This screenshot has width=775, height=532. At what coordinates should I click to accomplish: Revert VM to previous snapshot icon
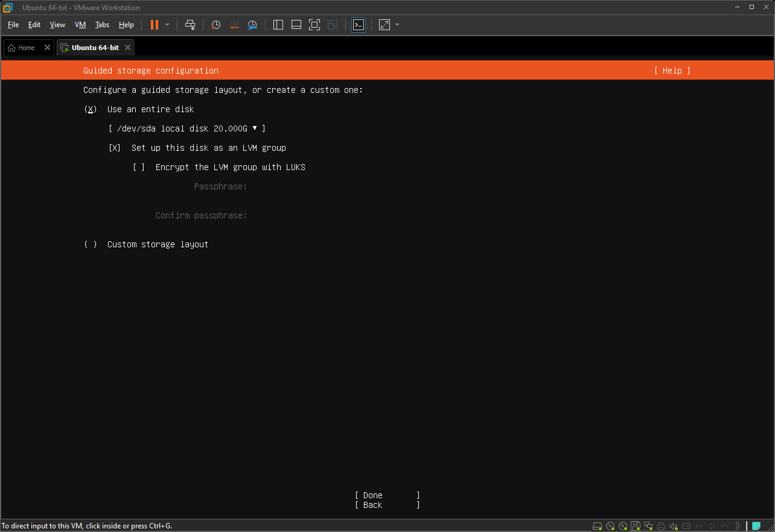click(x=234, y=25)
